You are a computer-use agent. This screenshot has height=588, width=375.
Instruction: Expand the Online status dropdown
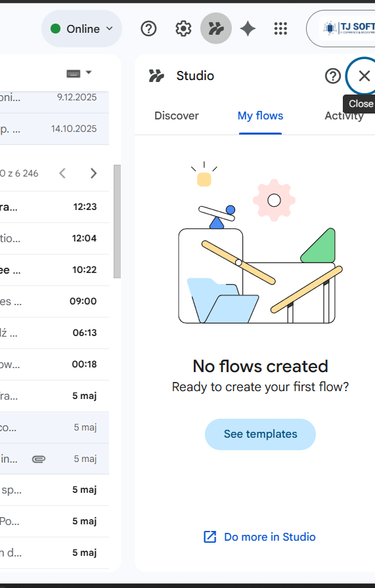[81, 28]
